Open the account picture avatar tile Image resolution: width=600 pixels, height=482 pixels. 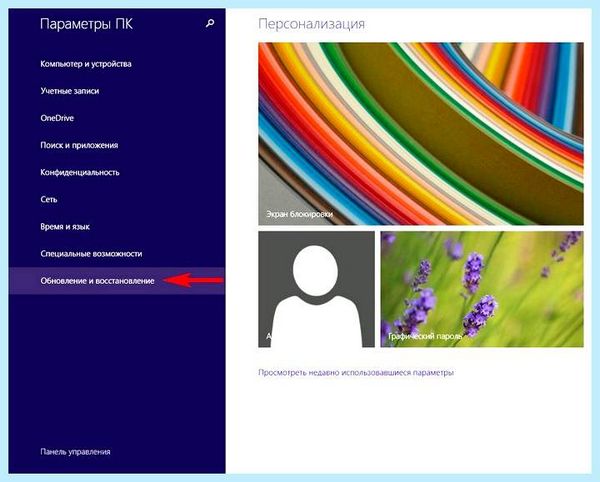pyautogui.click(x=316, y=289)
